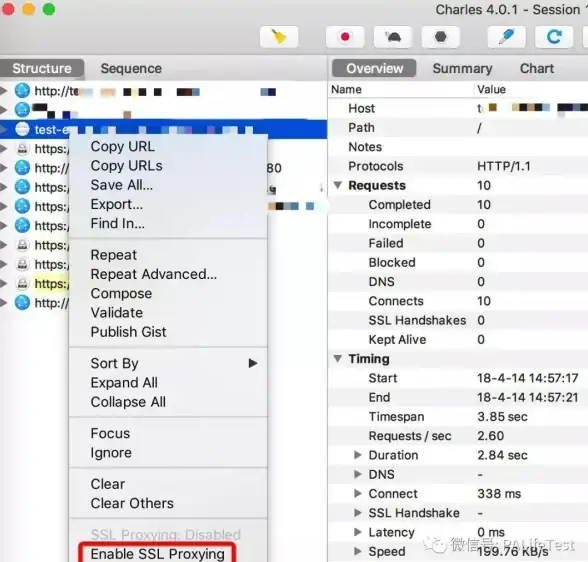Toggle recording with the red record button
The height and width of the screenshot is (562, 588).
(x=345, y=37)
